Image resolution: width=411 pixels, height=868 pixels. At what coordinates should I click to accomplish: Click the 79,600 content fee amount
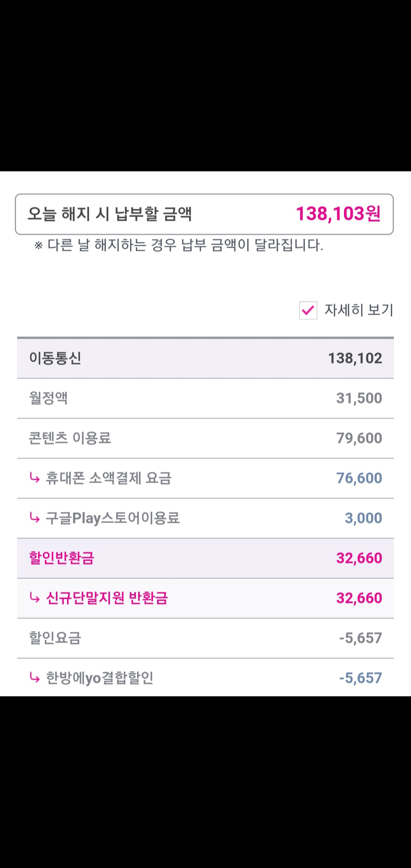coord(359,438)
